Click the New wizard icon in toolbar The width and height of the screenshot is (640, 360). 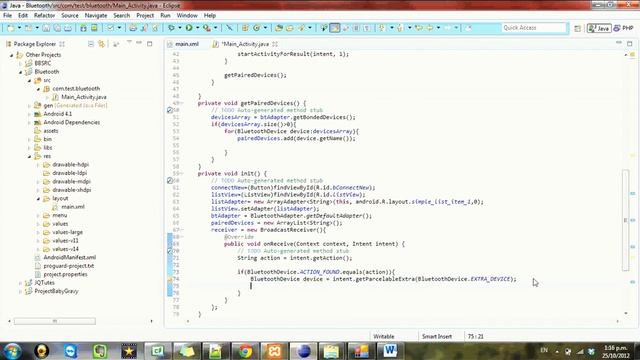pos(11,28)
